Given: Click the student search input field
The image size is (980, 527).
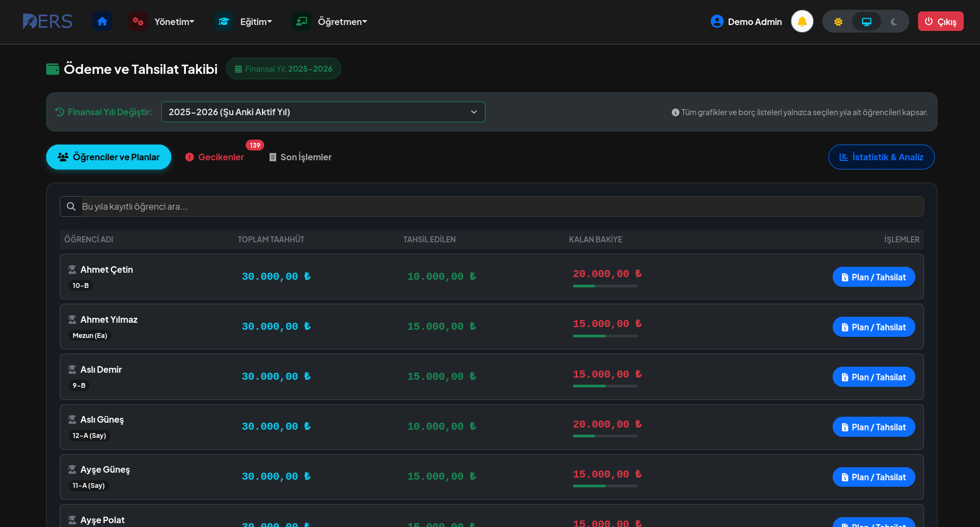Looking at the screenshot, I should click(x=502, y=206).
